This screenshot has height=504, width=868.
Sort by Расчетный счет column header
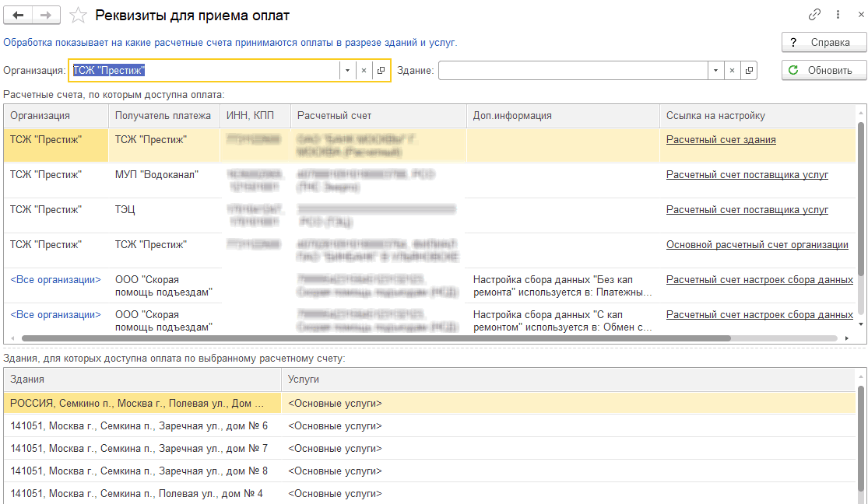click(378, 116)
